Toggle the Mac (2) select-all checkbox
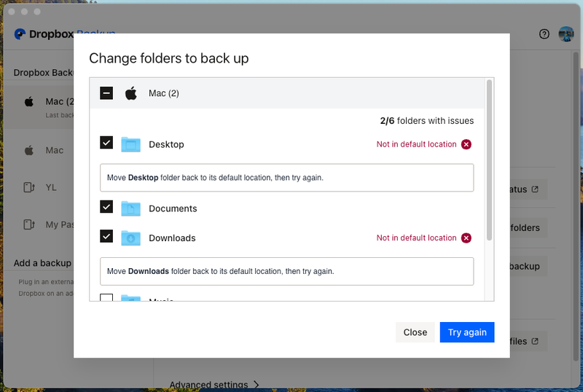Viewport: 583px width, 392px height. point(106,93)
